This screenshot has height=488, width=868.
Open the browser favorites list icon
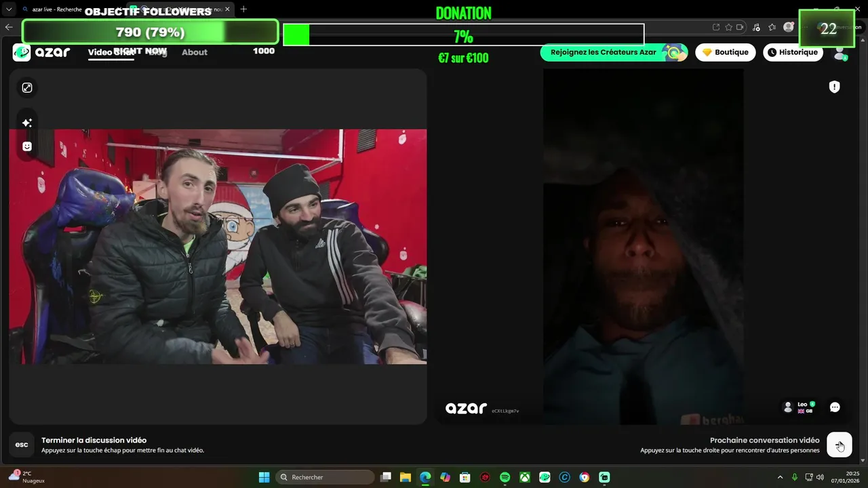pos(772,27)
